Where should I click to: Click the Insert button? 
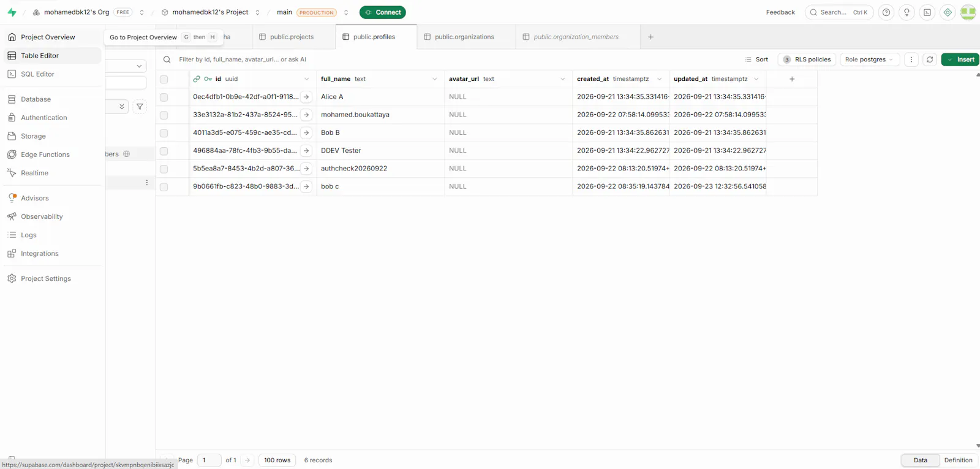click(960, 59)
